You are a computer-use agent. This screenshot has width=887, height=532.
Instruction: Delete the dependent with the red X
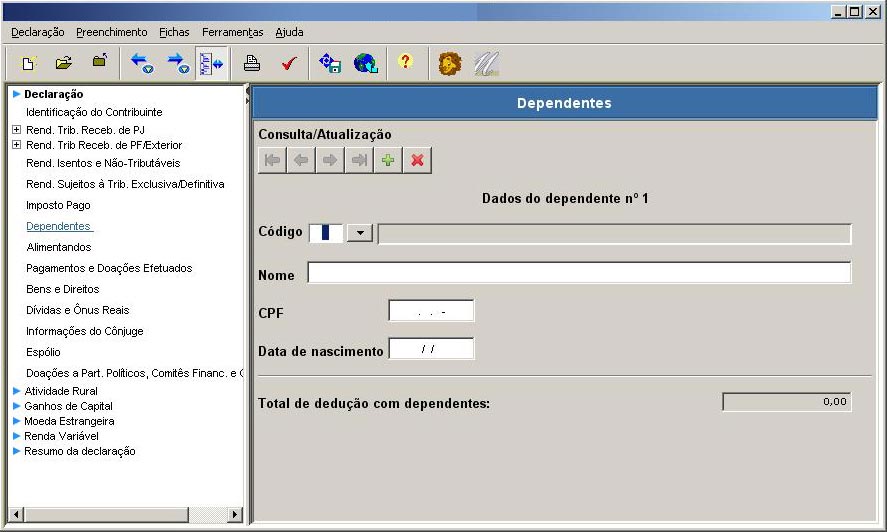[x=417, y=160]
